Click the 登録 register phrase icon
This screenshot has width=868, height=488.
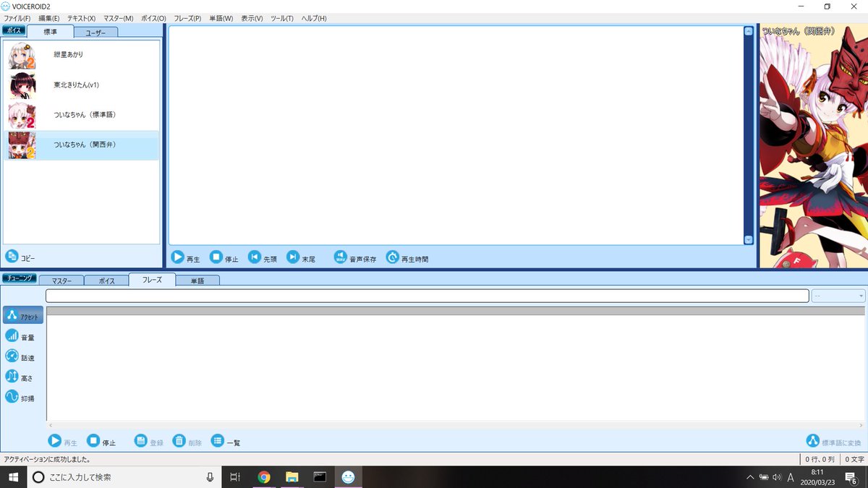(x=141, y=440)
